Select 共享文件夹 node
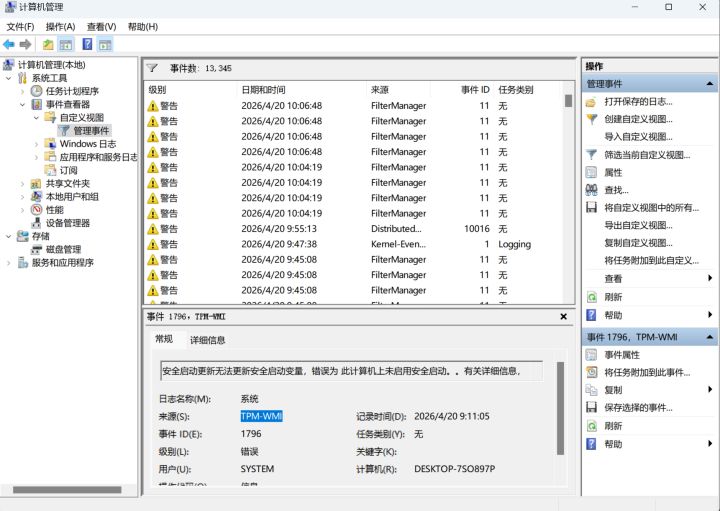This screenshot has width=720, height=511. pyautogui.click(x=68, y=184)
